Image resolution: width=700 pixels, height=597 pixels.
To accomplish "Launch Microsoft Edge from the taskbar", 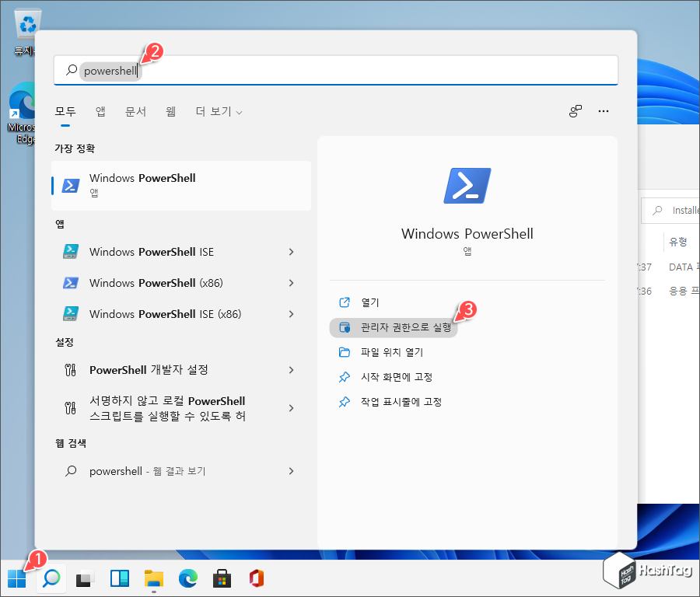I will point(188,578).
